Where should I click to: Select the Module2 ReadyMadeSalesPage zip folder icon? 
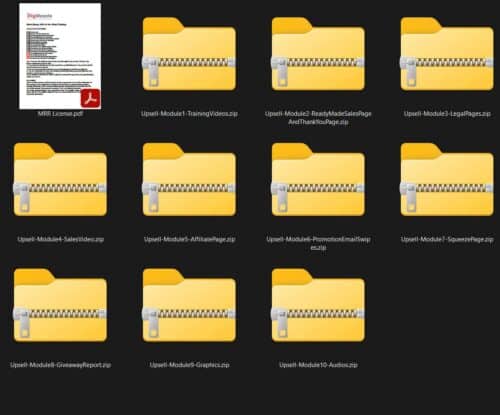318,54
